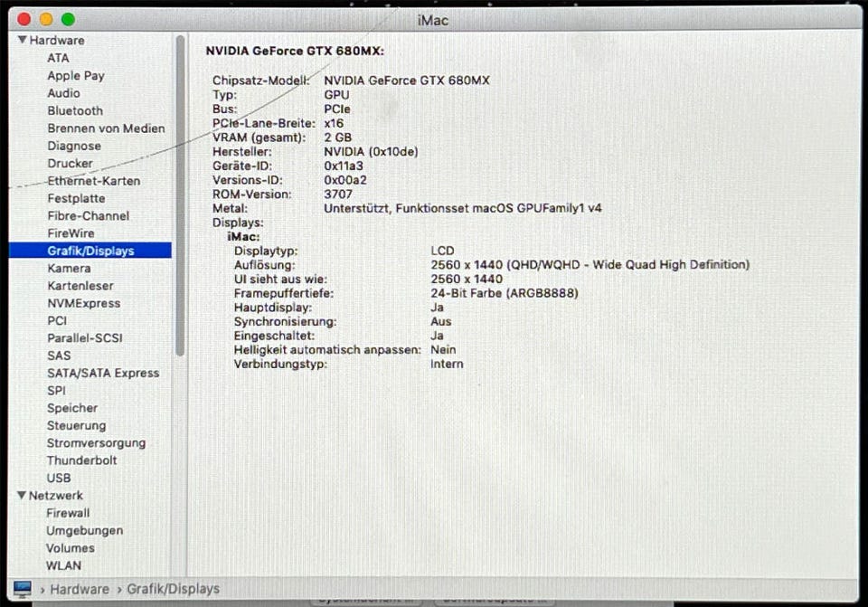Select Ethernet-Karten in the sidebar
The image size is (868, 607).
coord(93,181)
